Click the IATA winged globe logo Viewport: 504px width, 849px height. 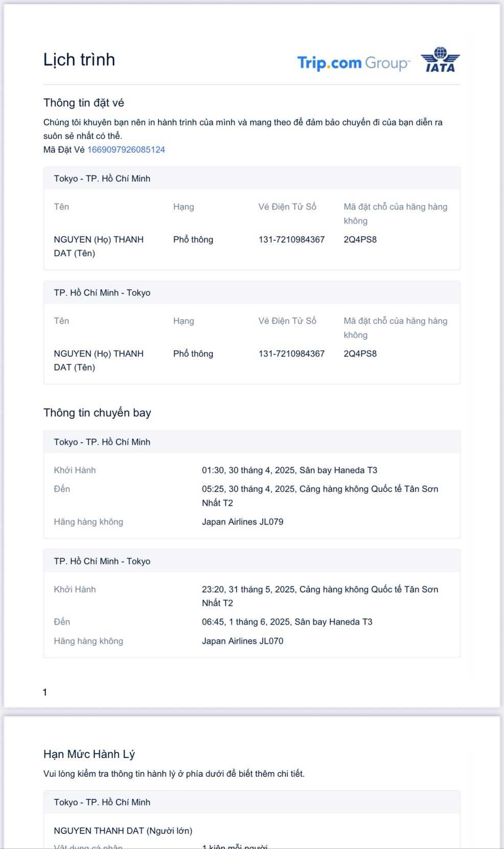coord(440,60)
